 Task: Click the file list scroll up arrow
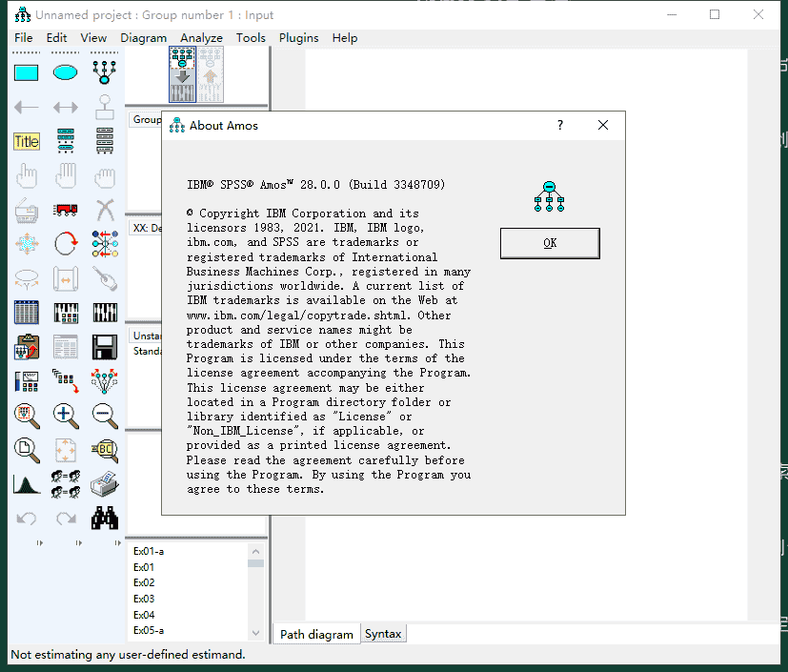coord(255,551)
